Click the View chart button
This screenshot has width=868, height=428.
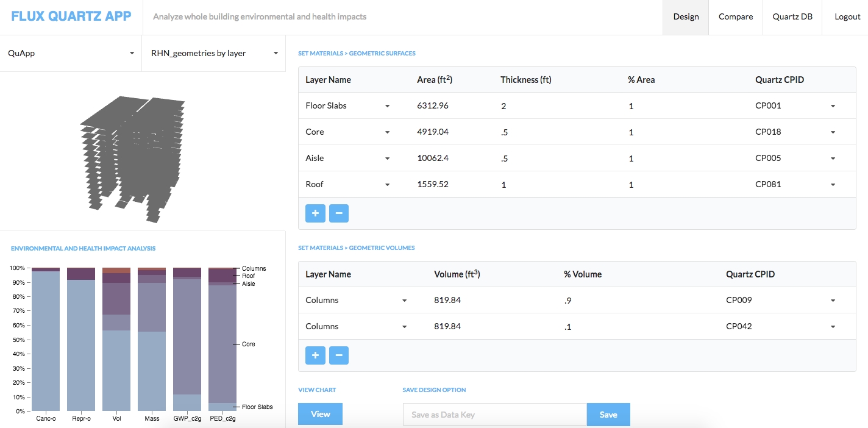click(x=320, y=414)
